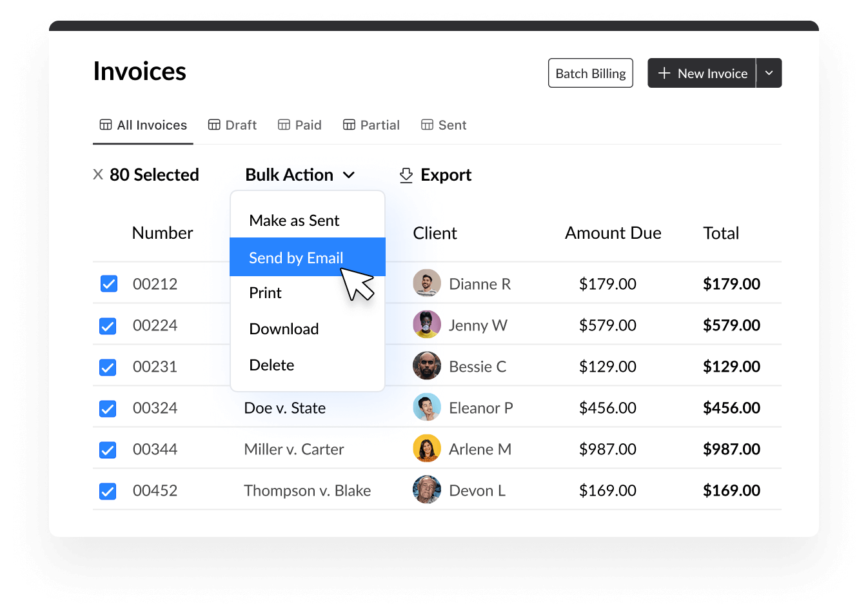Open Dianne R's avatar
The image size is (868, 615).
pos(426,283)
